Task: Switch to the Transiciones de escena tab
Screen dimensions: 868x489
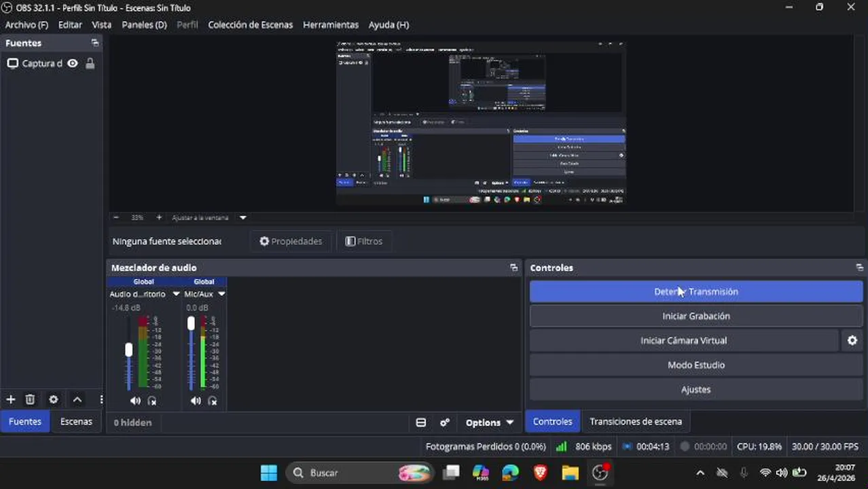Action: [636, 421]
